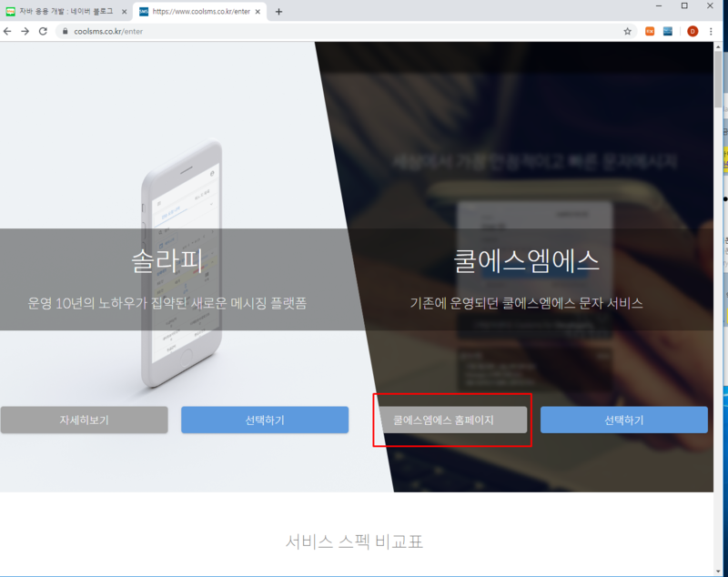Go back to the previous page
Viewport: 728px width, 577px height.
point(7,31)
